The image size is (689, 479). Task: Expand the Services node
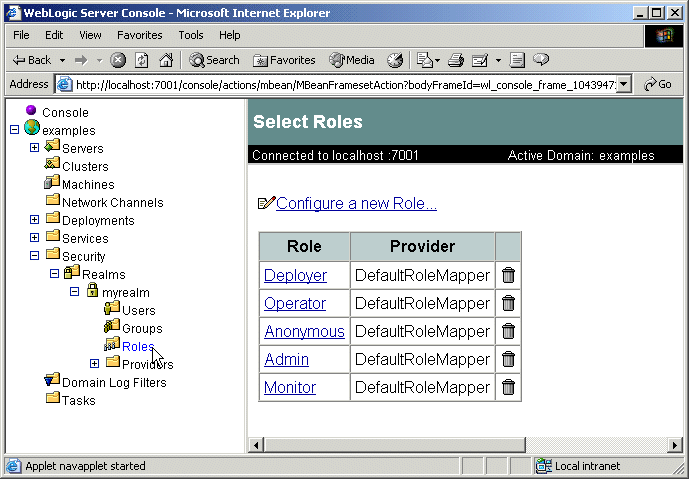pos(34,237)
